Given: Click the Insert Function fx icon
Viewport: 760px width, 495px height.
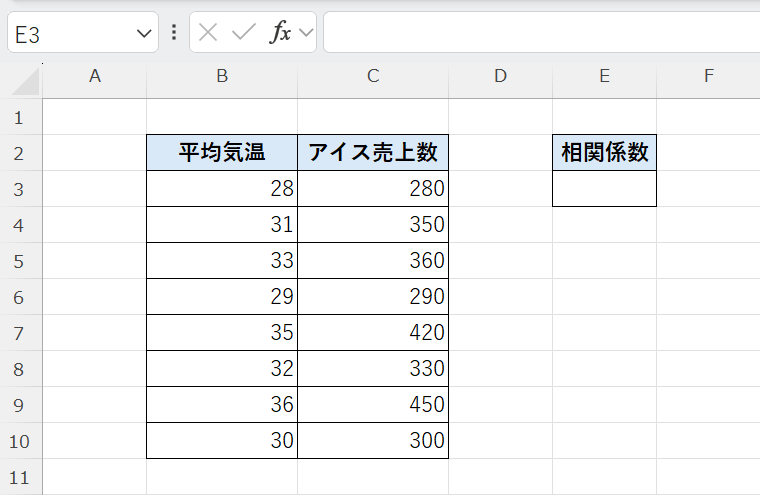Looking at the screenshot, I should pyautogui.click(x=280, y=33).
